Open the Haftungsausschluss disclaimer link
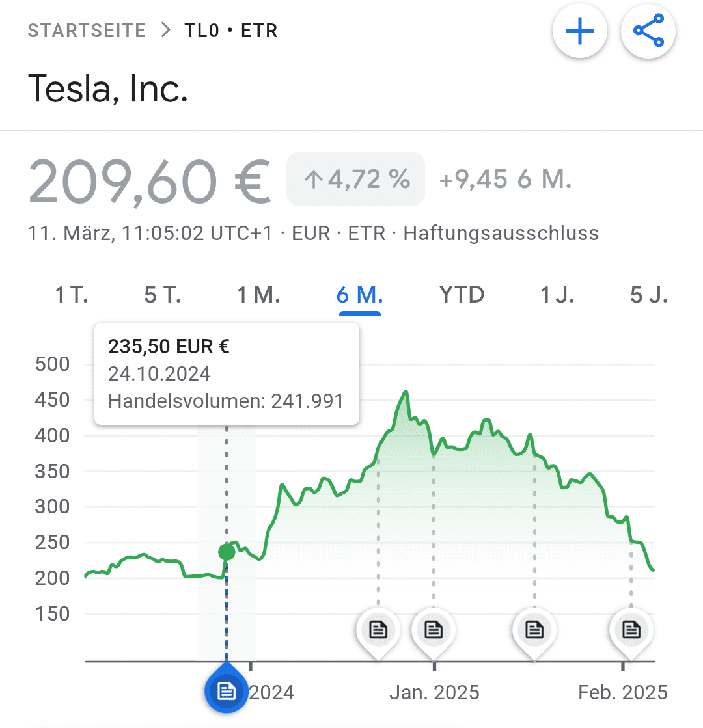 (x=501, y=233)
